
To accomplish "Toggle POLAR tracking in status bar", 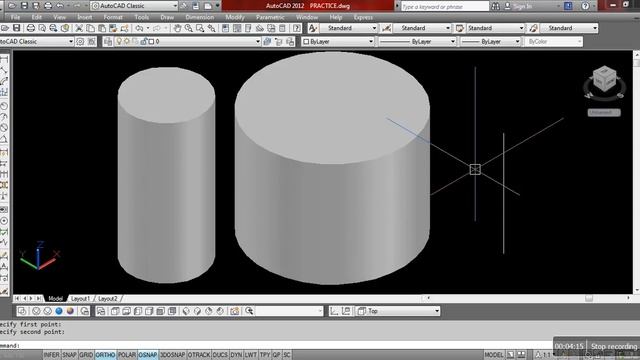I will (127, 355).
